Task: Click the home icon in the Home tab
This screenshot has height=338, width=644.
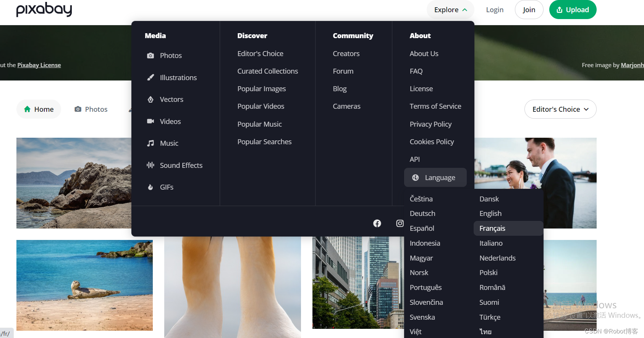Action: click(27, 109)
